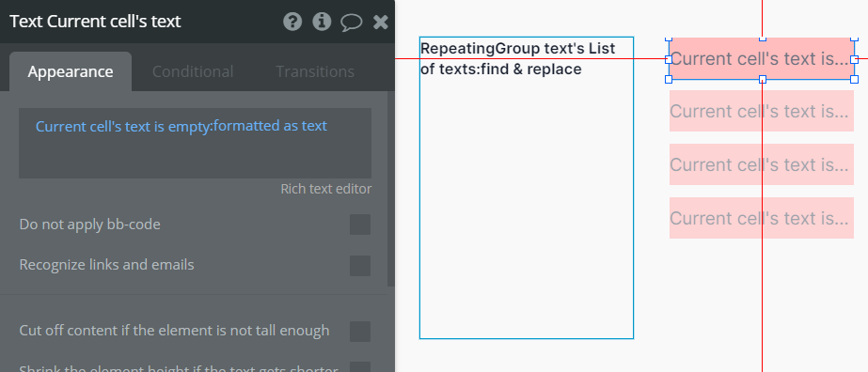This screenshot has width=868, height=372.
Task: Close the Text Current cell's text panel
Action: pos(380,22)
